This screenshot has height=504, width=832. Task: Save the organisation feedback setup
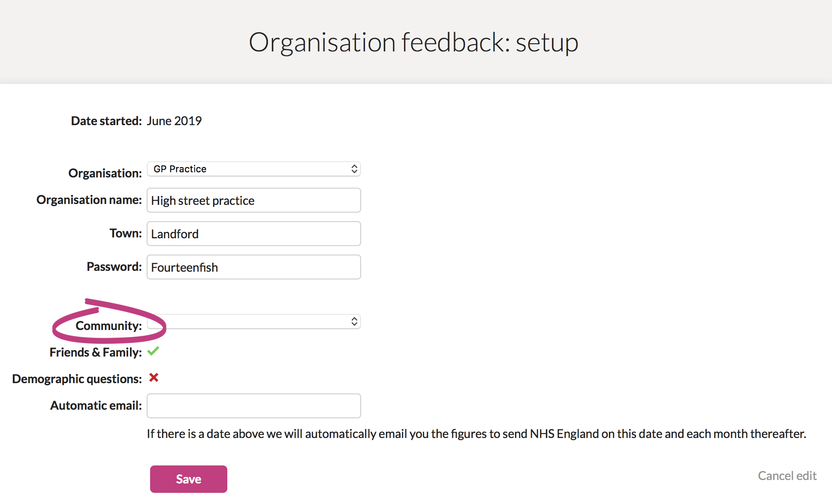189,479
